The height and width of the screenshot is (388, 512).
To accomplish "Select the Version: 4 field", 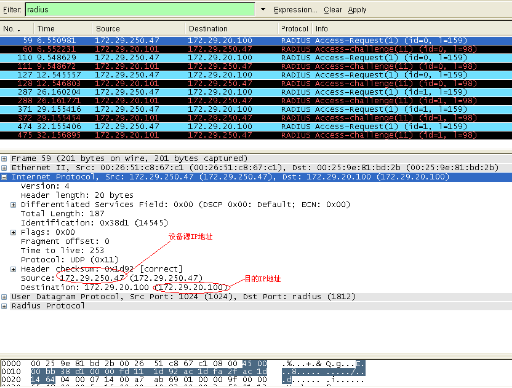I will coord(45,186).
